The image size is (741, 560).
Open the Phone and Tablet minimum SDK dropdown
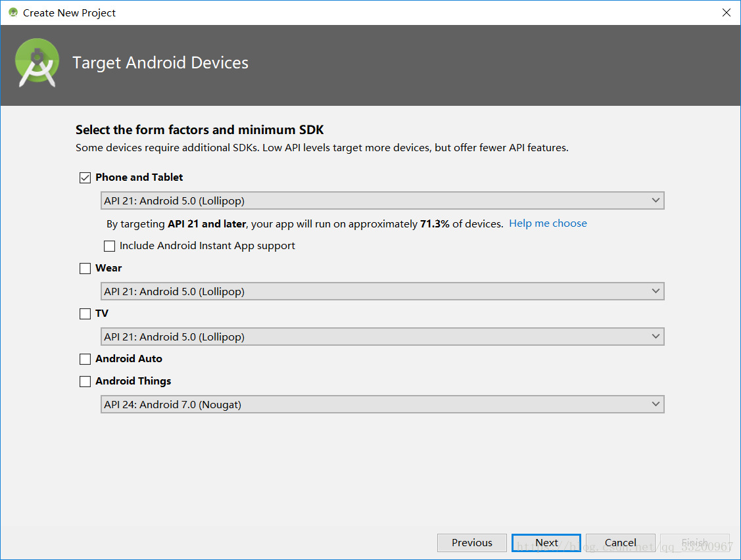point(382,200)
